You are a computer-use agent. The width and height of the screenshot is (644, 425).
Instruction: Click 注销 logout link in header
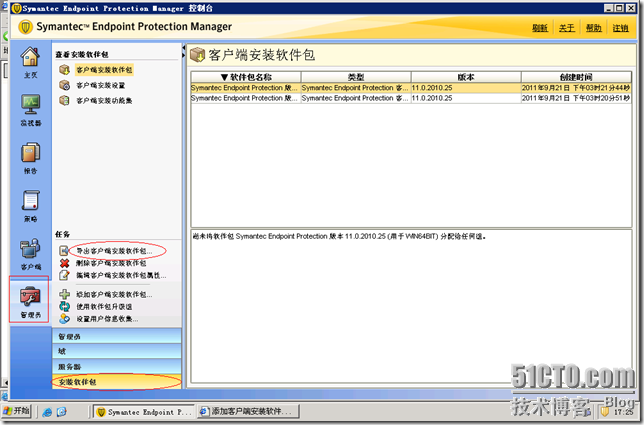[x=620, y=28]
